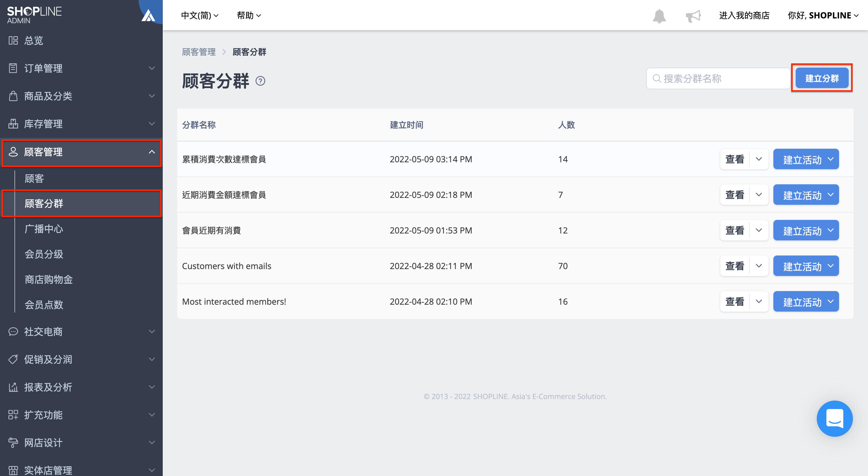Click the blue triangle logo at sidebar top
868x476 pixels.
[x=148, y=15]
